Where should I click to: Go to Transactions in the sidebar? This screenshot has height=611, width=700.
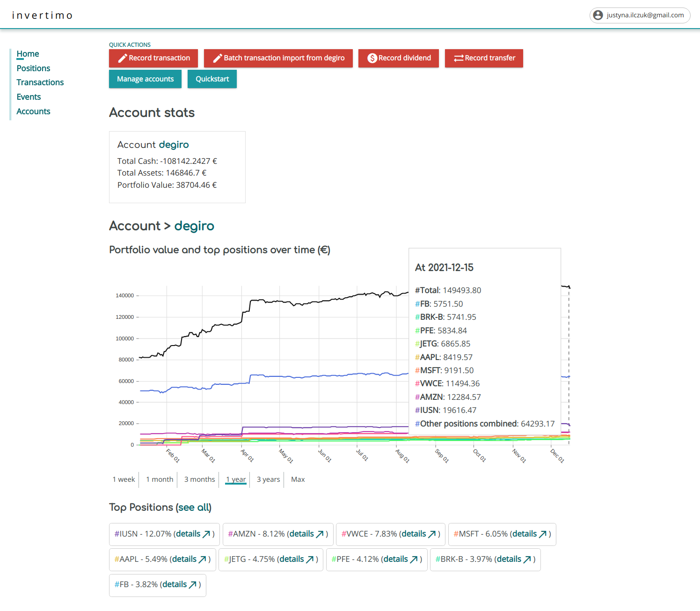40,82
